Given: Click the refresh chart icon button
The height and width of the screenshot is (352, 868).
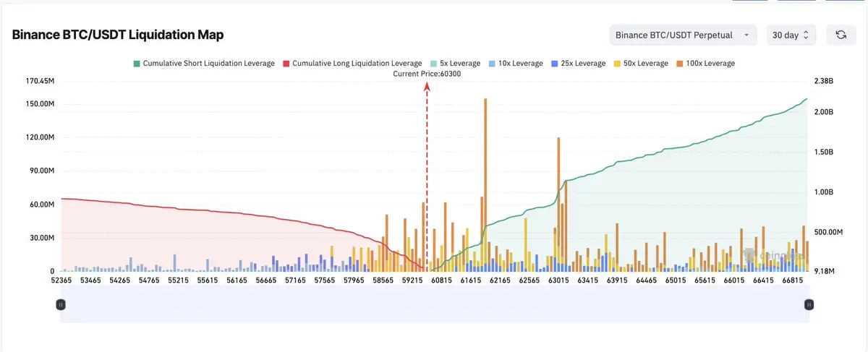Looking at the screenshot, I should (841, 35).
